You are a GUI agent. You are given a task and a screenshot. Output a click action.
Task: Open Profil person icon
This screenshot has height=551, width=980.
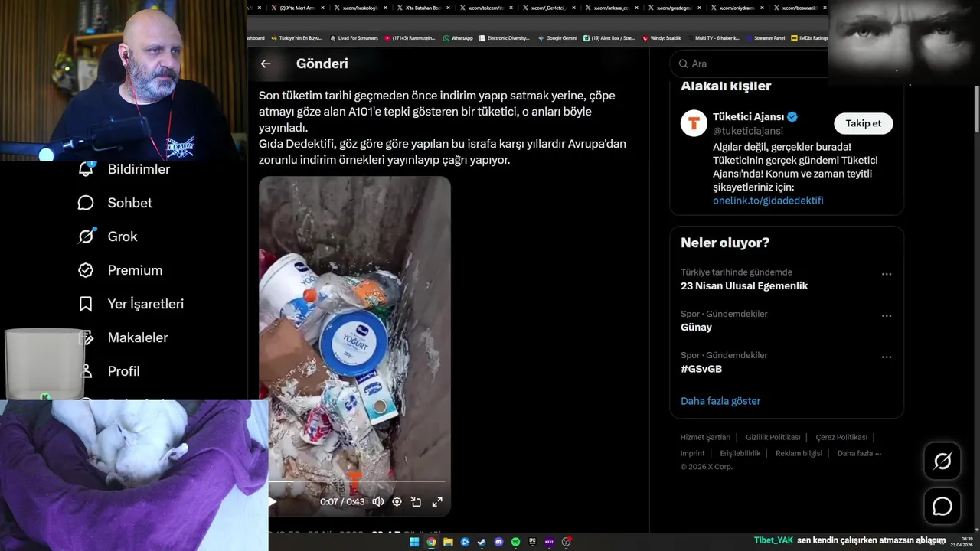point(87,371)
